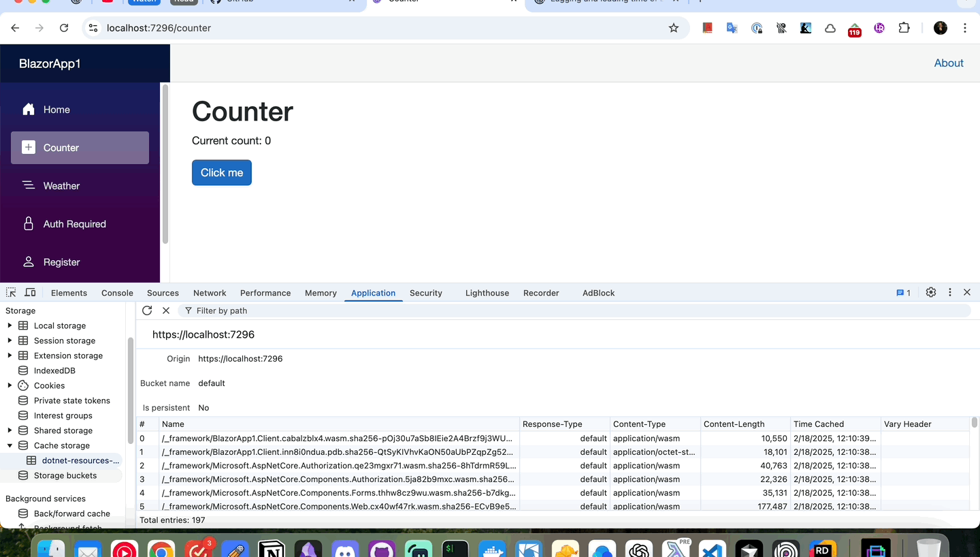
Task: Open the Extensions puzzle icon
Action: 904,28
